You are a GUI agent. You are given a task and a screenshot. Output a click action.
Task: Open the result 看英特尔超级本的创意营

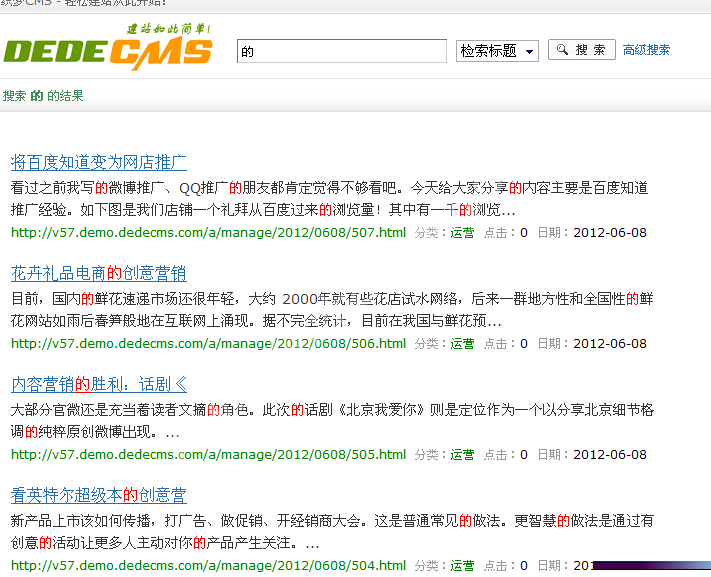pos(99,495)
